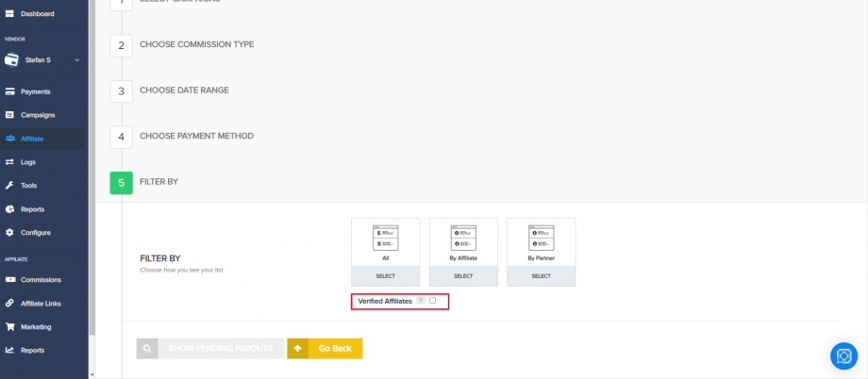Choose the By Partner filter thumbnail
The image size is (868, 379).
click(x=541, y=242)
